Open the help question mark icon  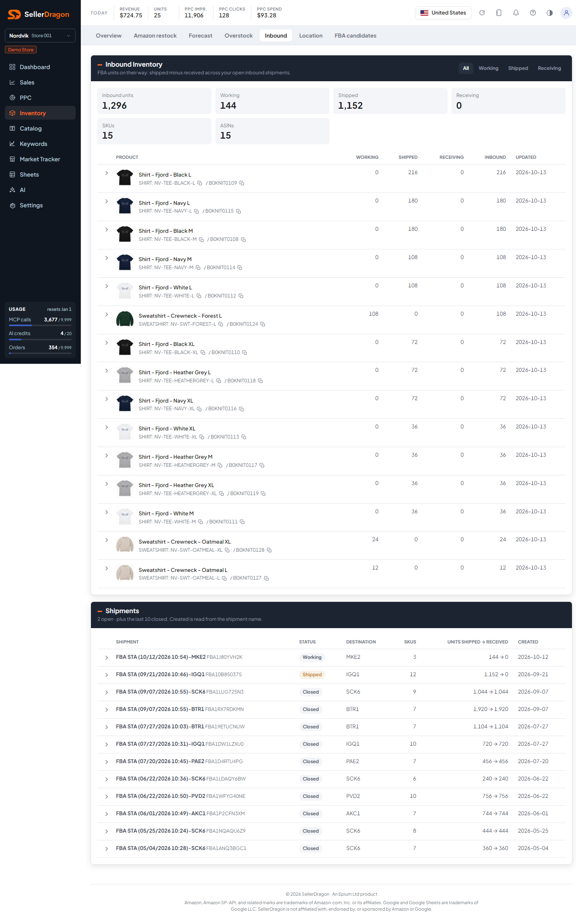tap(533, 13)
